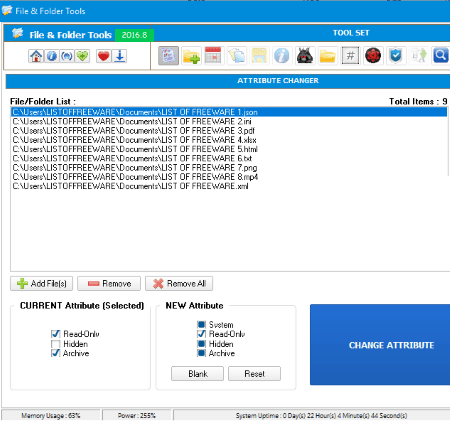This screenshot has width=450, height=421.
Task: Open the red heart icon
Action: click(x=103, y=56)
